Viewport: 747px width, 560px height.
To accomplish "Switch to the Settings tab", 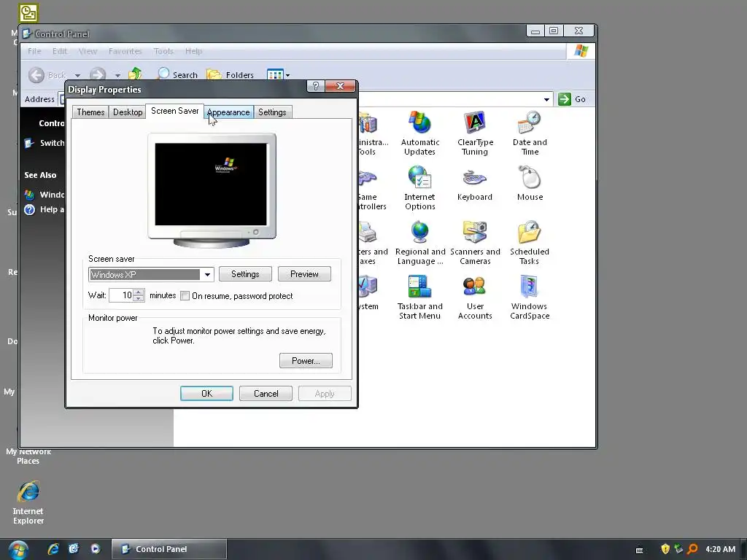I will (272, 112).
